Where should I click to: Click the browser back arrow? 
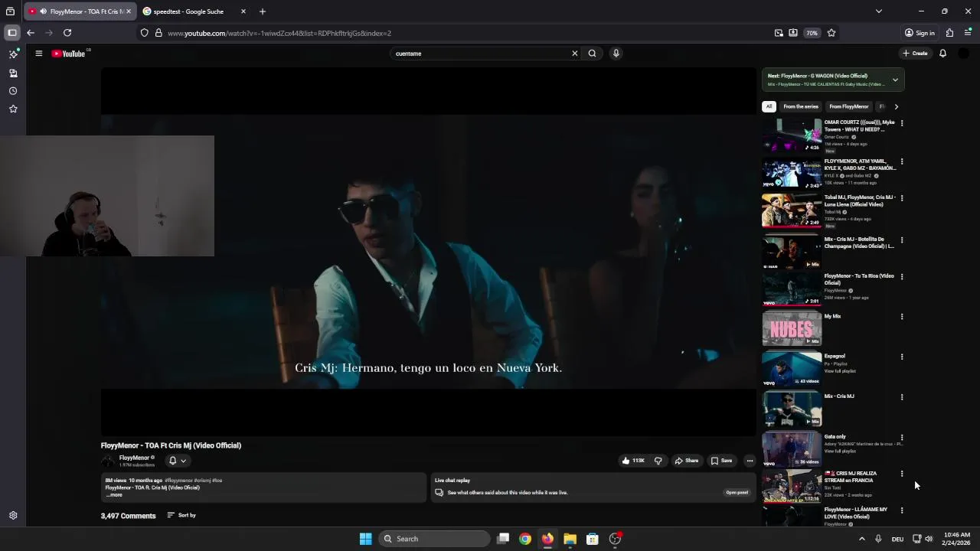pos(30,33)
